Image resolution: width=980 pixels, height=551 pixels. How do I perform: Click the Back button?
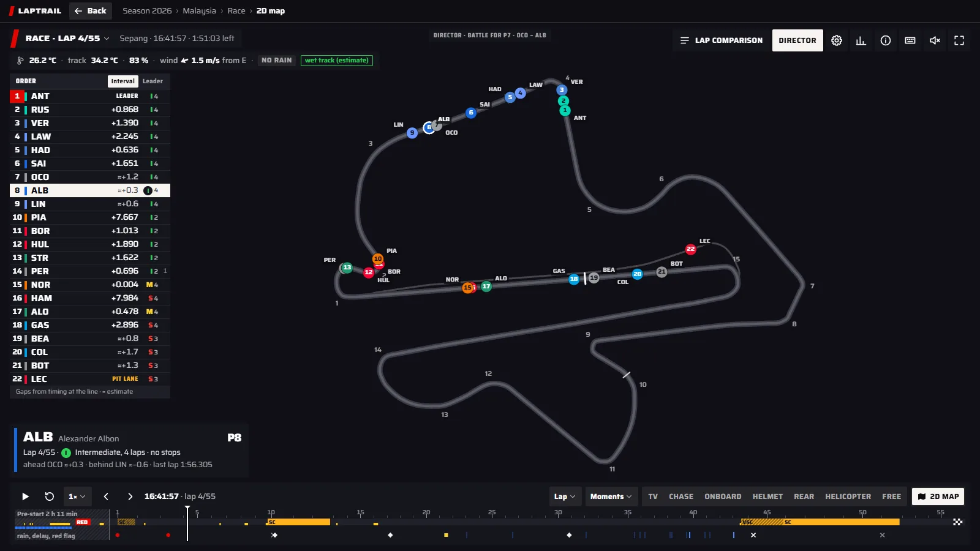[91, 11]
